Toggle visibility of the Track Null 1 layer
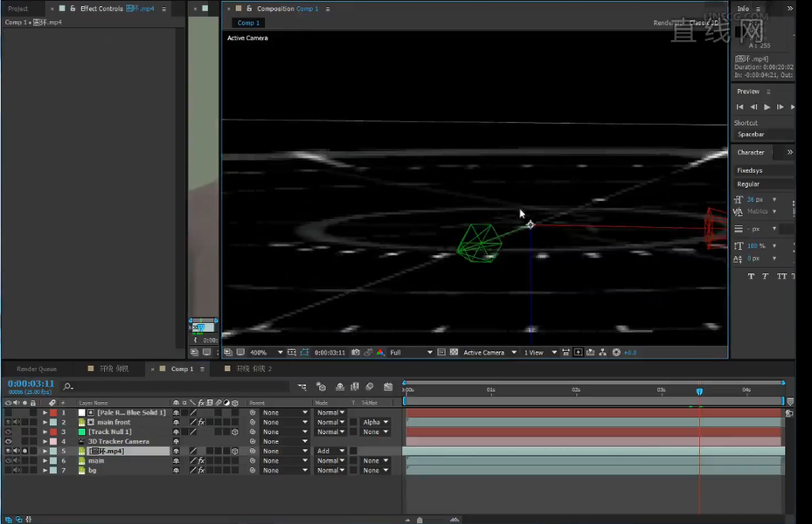Viewport: 812px width, 524px height. coord(8,432)
